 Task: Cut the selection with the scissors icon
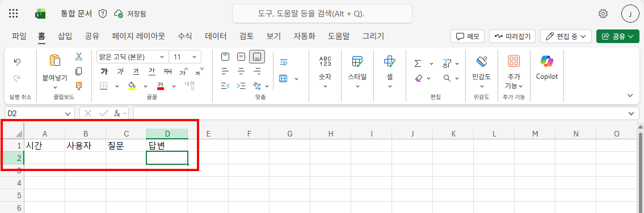(x=79, y=57)
